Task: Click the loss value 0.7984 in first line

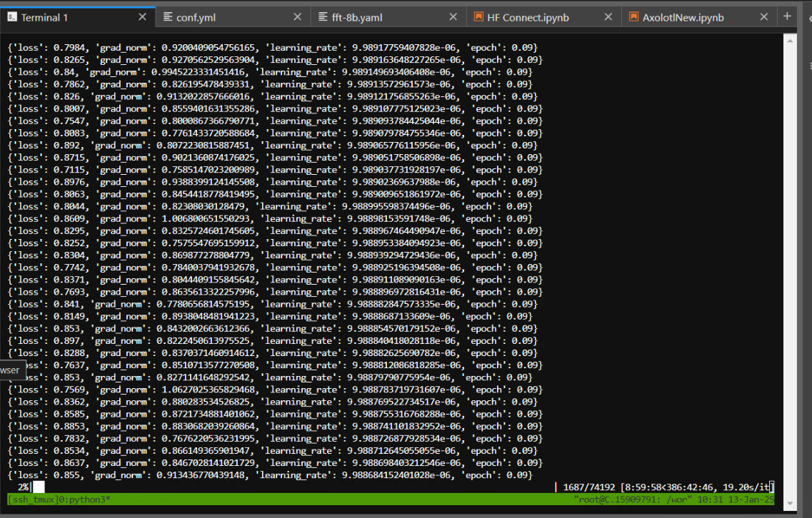Action: tap(69, 48)
